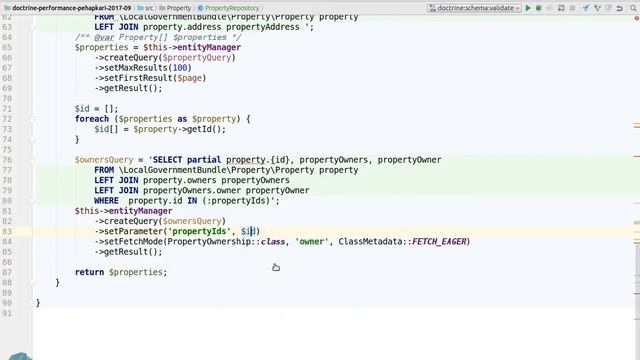This screenshot has height=360, width=640.
Task: Collapse the foreach block at line 72
Action: [32, 119]
